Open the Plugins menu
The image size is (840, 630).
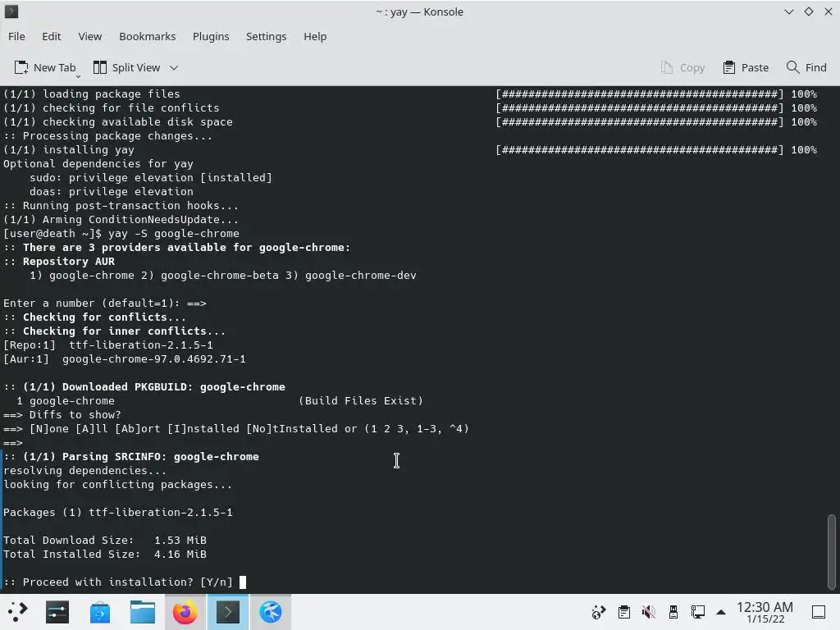211,36
